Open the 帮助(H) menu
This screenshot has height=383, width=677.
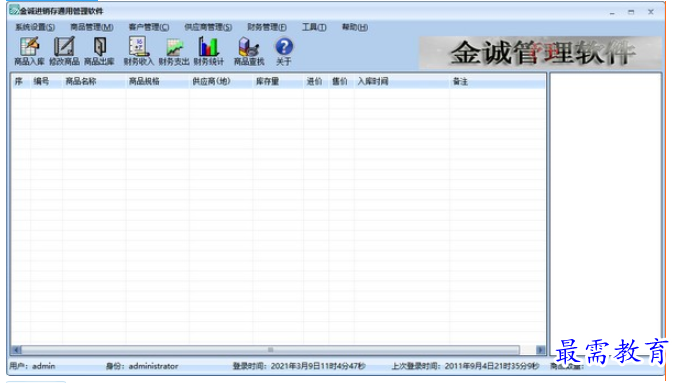click(x=355, y=27)
